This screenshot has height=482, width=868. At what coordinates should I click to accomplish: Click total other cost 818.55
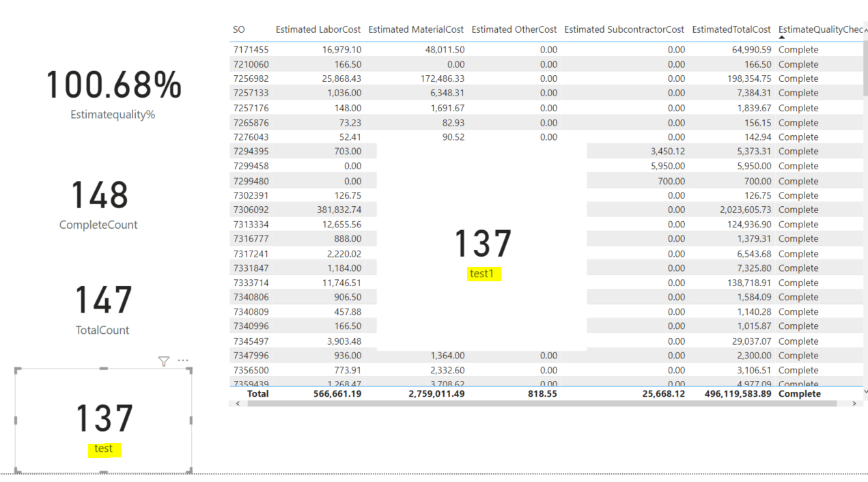point(542,393)
